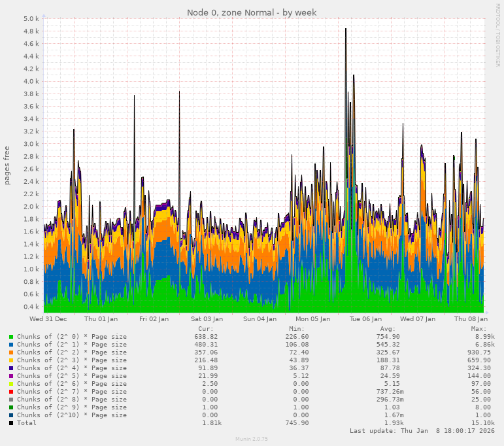The width and height of the screenshot is (504, 446).
Task: Click the 'Thu 08 Jan' x-axis date label
Action: point(471,319)
